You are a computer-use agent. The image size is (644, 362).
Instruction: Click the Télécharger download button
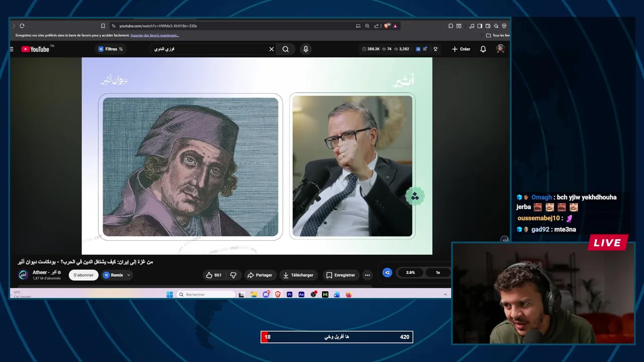[298, 275]
